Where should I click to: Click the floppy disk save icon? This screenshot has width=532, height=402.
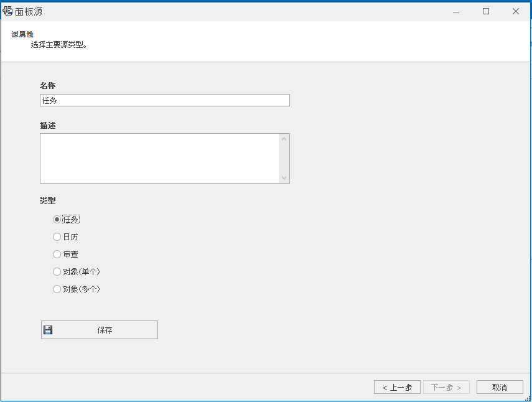coord(48,330)
